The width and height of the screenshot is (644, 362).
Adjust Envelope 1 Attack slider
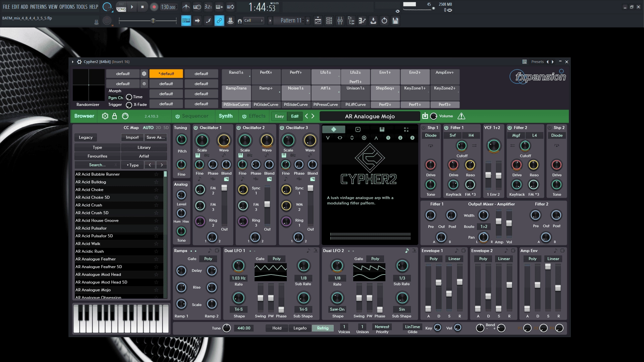tap(428, 309)
